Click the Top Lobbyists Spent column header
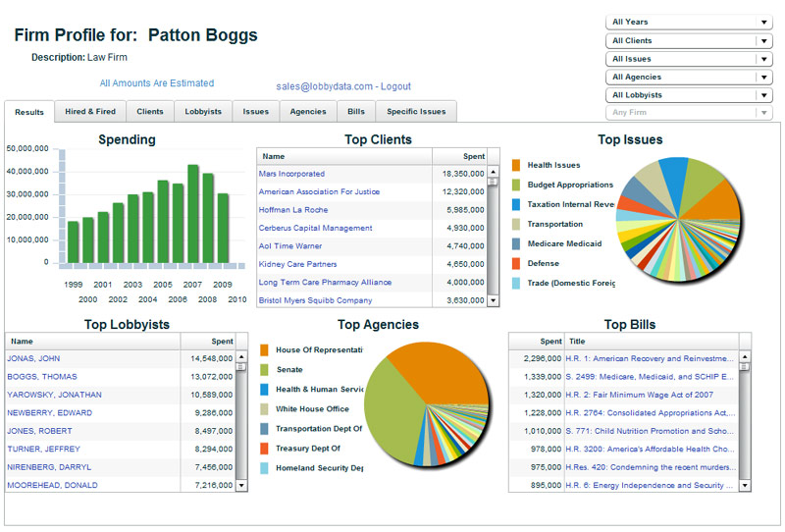The image size is (785, 532). coord(208,342)
